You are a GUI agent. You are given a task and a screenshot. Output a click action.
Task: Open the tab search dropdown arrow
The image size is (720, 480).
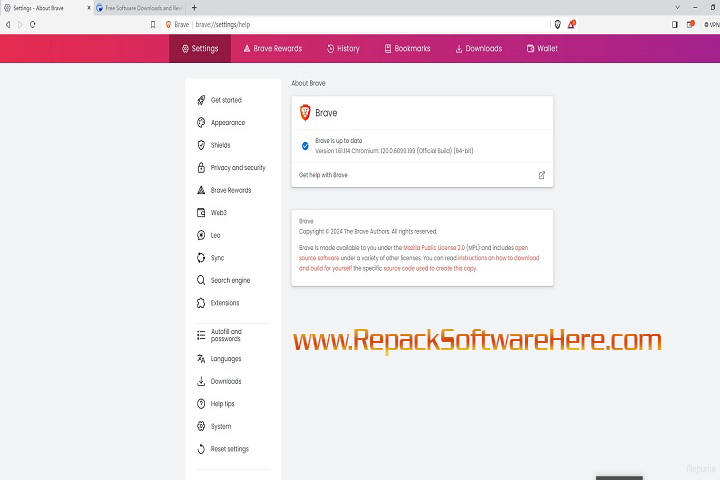click(677, 8)
